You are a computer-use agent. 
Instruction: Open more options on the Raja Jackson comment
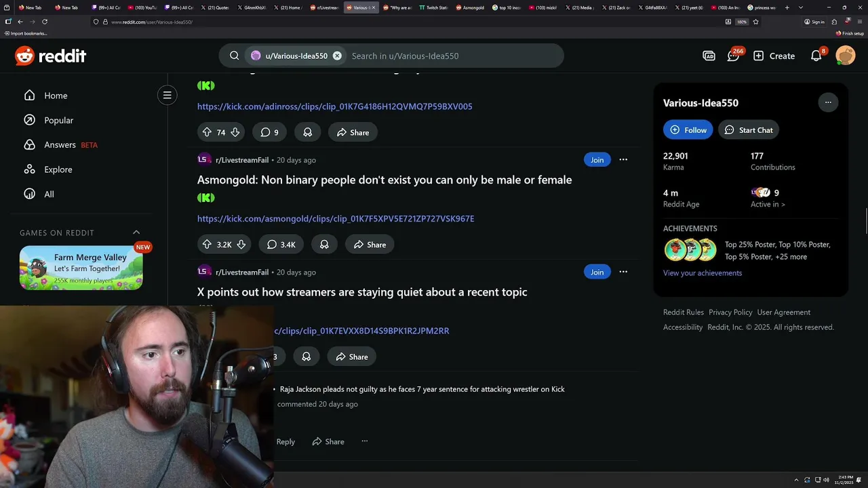pyautogui.click(x=365, y=441)
